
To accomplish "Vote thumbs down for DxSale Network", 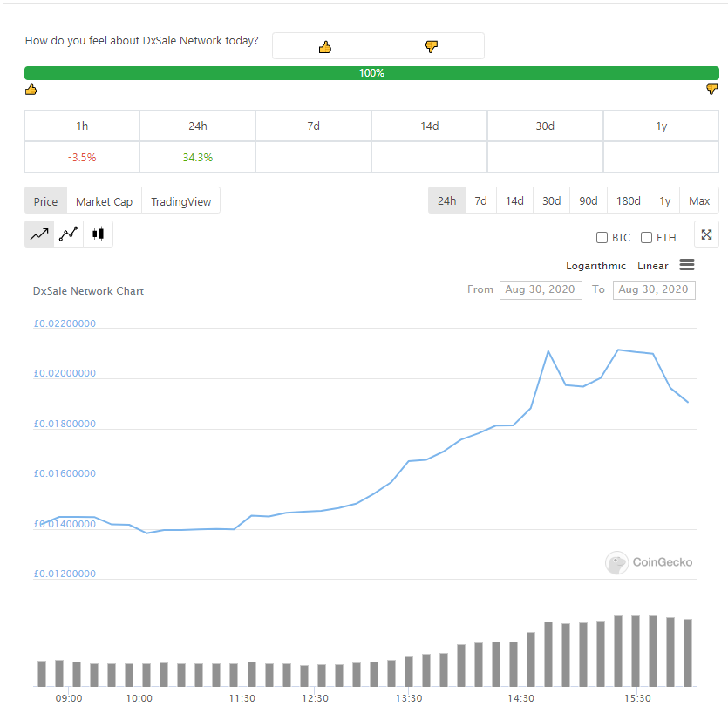I will [432, 46].
